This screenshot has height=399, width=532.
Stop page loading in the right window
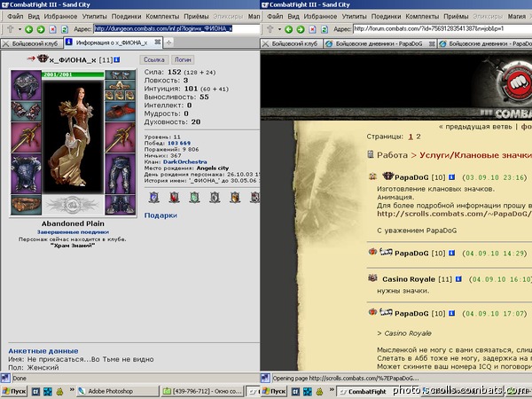tap(312, 29)
